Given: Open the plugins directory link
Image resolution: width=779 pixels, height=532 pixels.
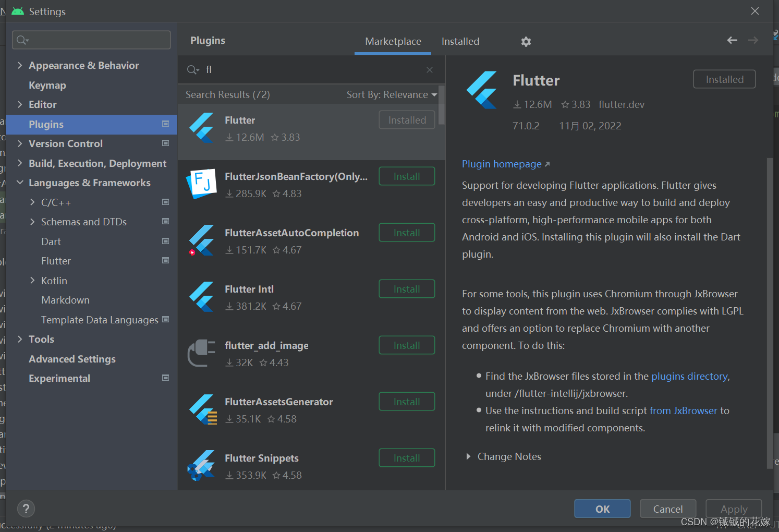Looking at the screenshot, I should pos(689,376).
